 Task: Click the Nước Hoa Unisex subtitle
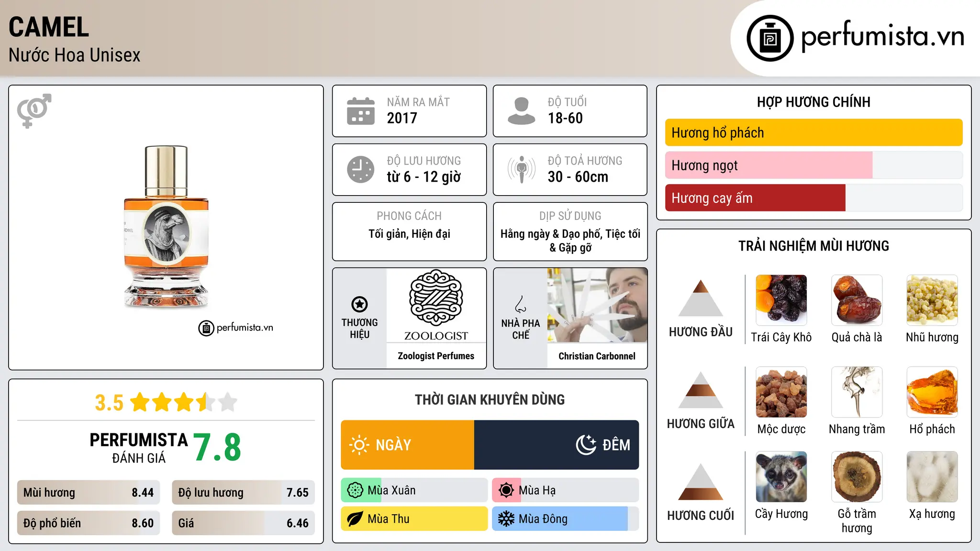click(x=75, y=55)
